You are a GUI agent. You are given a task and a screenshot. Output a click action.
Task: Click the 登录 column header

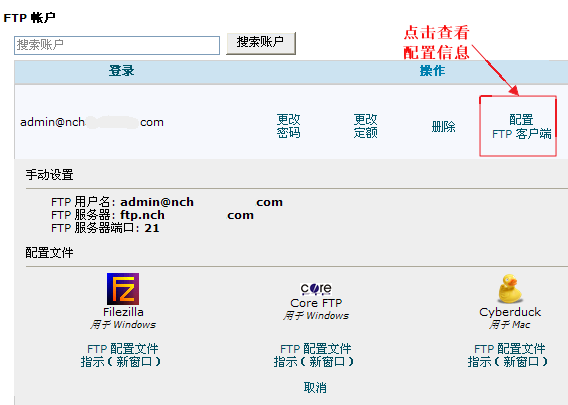(x=121, y=71)
